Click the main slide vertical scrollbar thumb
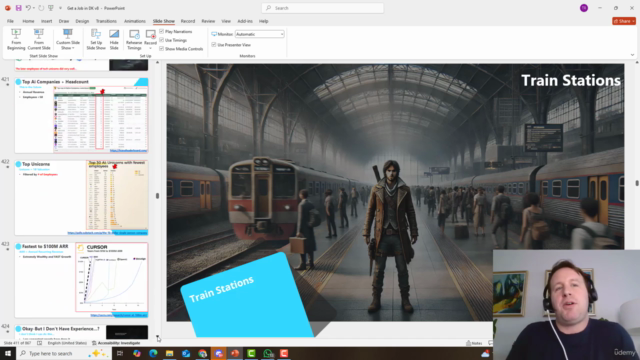The image size is (640, 360). (637, 183)
